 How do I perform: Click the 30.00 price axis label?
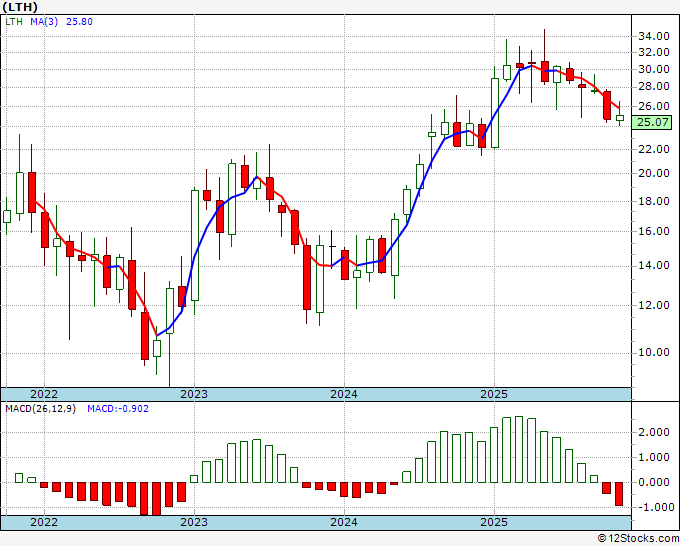coord(654,69)
